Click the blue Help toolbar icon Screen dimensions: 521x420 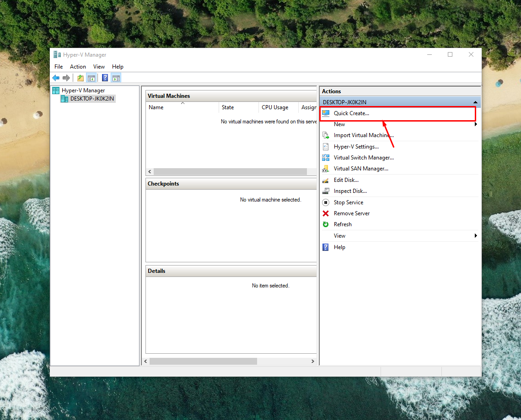[x=105, y=78]
